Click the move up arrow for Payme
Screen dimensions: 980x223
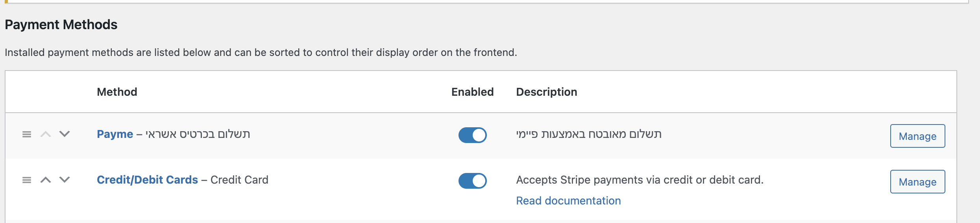46,134
